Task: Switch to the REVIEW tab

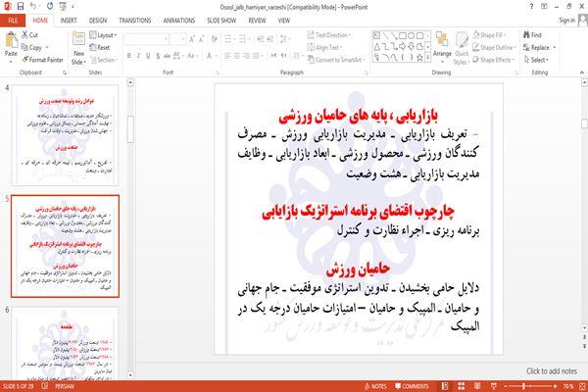Action: [x=257, y=21]
